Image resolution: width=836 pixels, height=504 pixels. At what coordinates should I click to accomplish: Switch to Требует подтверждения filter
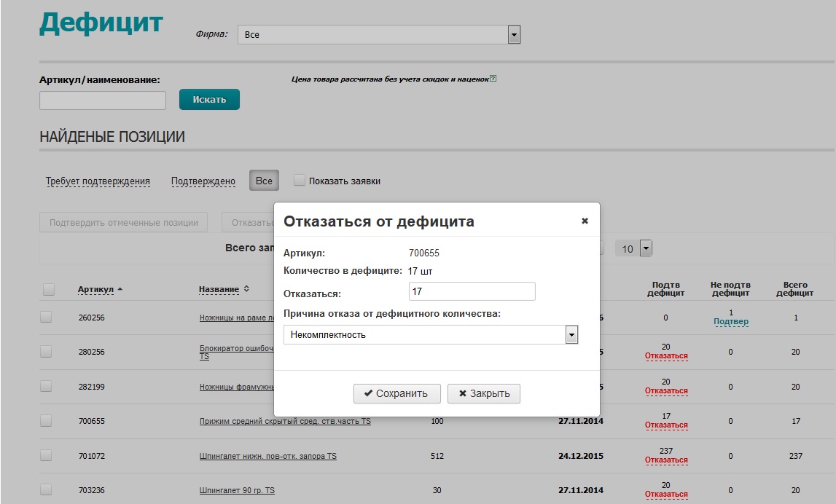98,181
